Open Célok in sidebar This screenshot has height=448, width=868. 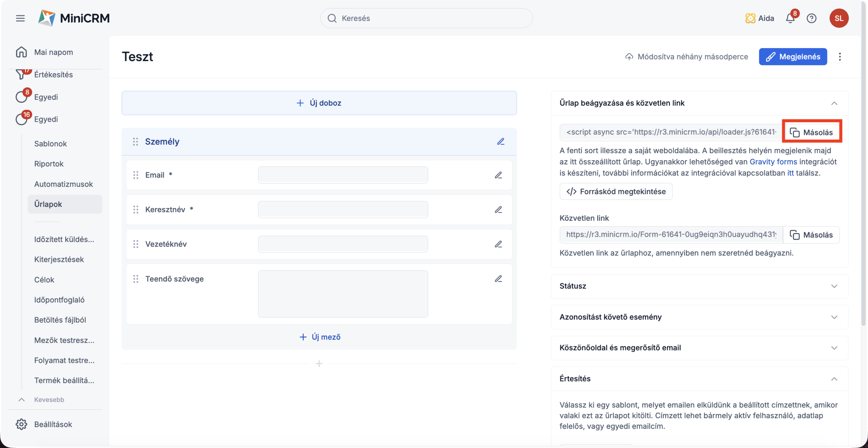(x=44, y=280)
